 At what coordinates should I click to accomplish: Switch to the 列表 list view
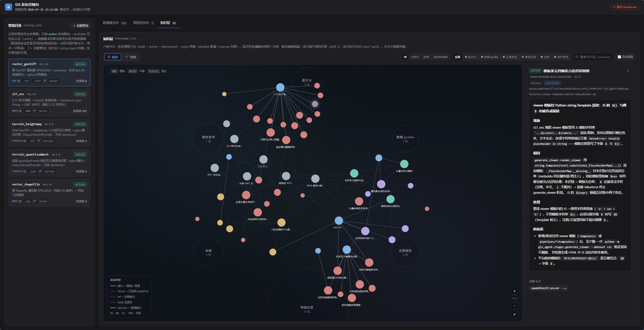pos(131,57)
